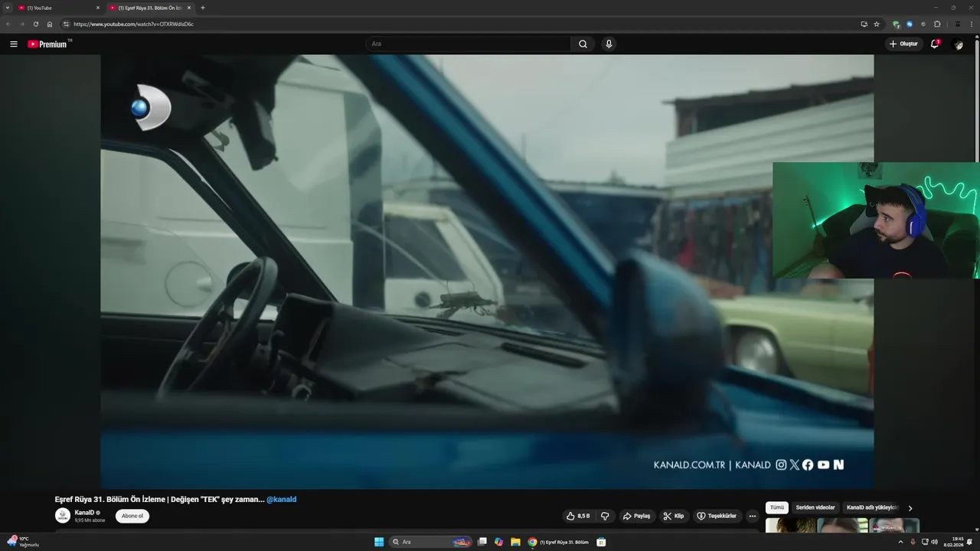Select Seriden videolar filter chip
The image size is (980, 551).
[x=815, y=507]
